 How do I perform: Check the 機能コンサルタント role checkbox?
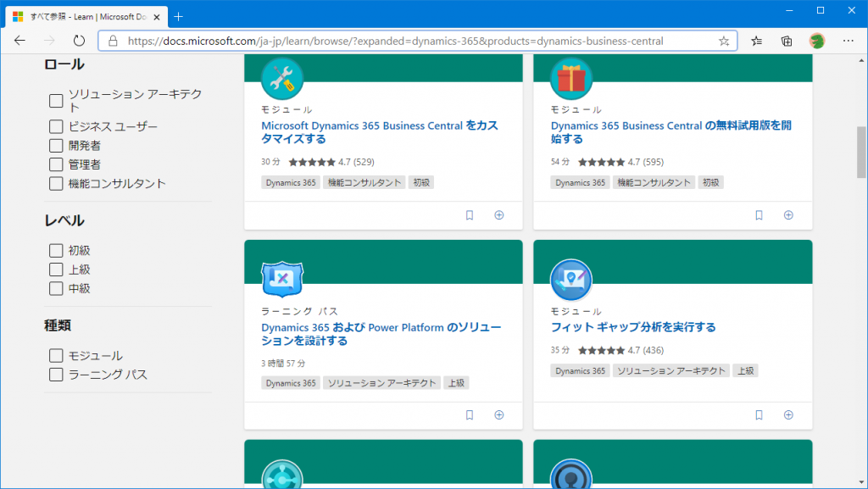pyautogui.click(x=56, y=184)
